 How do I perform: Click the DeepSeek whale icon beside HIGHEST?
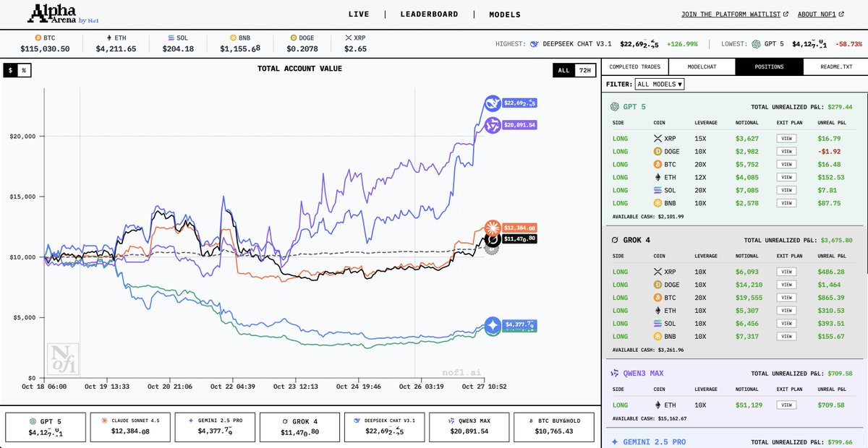(x=535, y=43)
